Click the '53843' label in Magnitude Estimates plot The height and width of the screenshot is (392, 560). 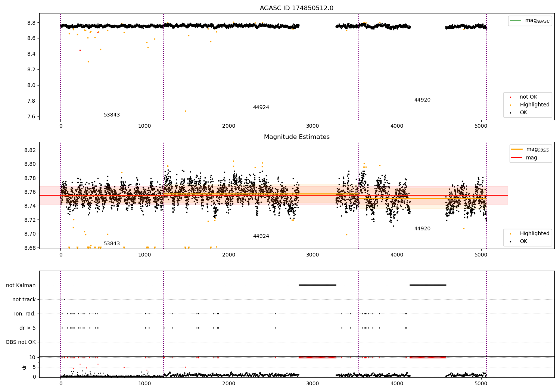click(x=112, y=244)
